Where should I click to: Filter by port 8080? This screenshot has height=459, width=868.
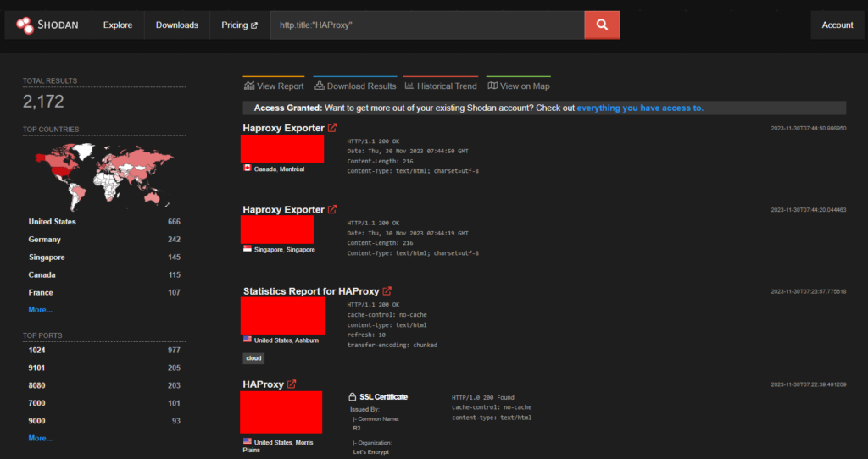[36, 385]
